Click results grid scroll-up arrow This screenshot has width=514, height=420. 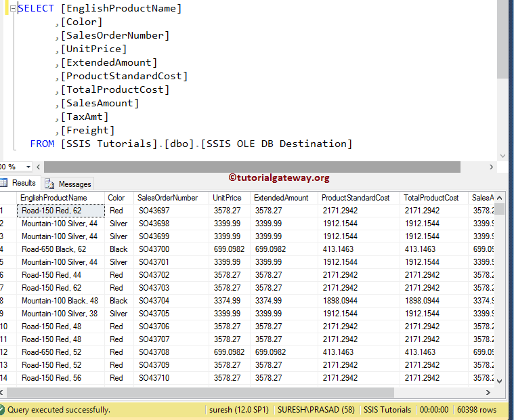tap(500, 197)
